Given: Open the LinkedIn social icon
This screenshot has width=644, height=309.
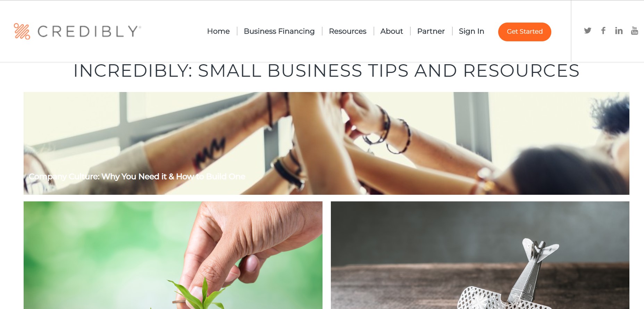Looking at the screenshot, I should (x=619, y=31).
